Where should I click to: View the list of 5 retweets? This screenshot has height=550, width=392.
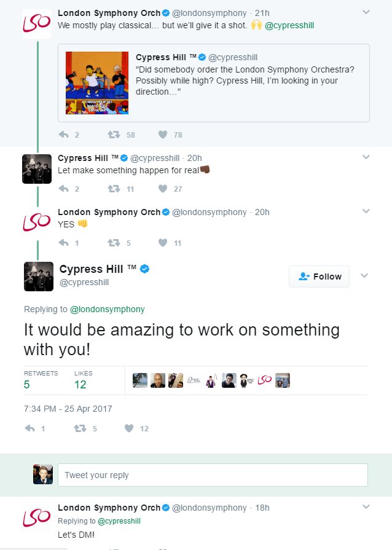click(41, 380)
